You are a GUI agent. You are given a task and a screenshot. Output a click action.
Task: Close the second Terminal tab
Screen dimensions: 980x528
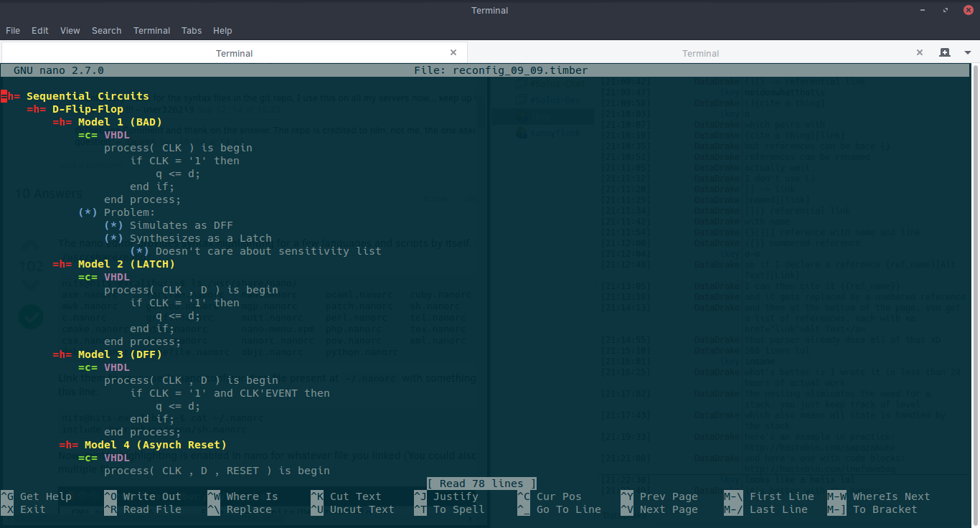(920, 52)
